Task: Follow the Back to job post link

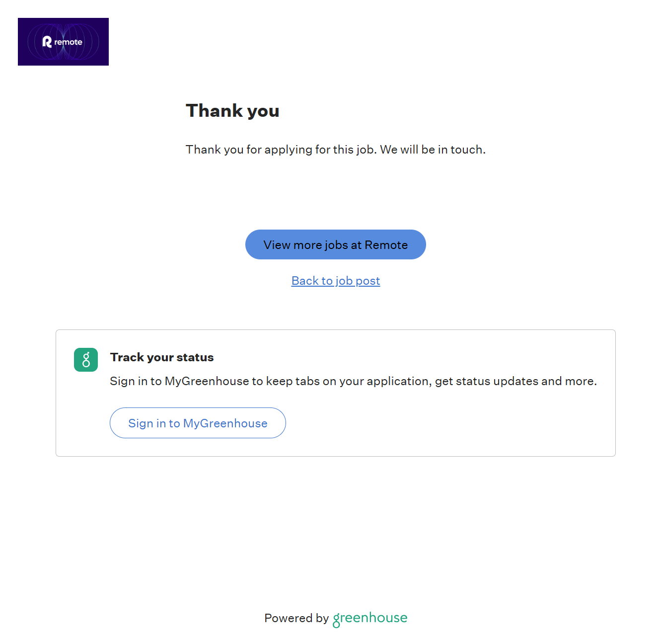Action: tap(335, 281)
